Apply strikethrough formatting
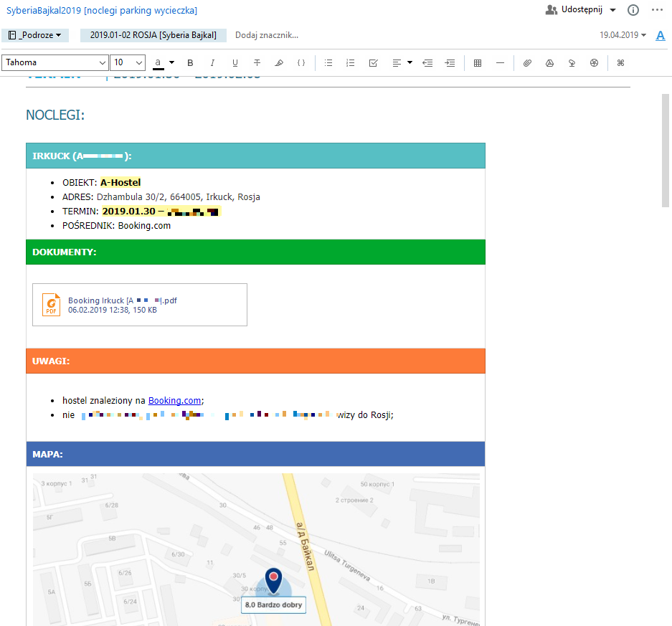 pyautogui.click(x=257, y=63)
